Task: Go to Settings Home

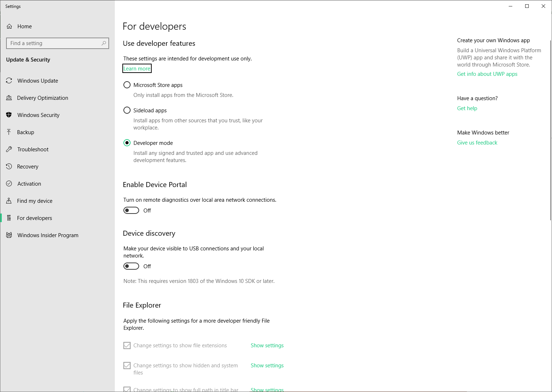Action: click(x=57, y=26)
